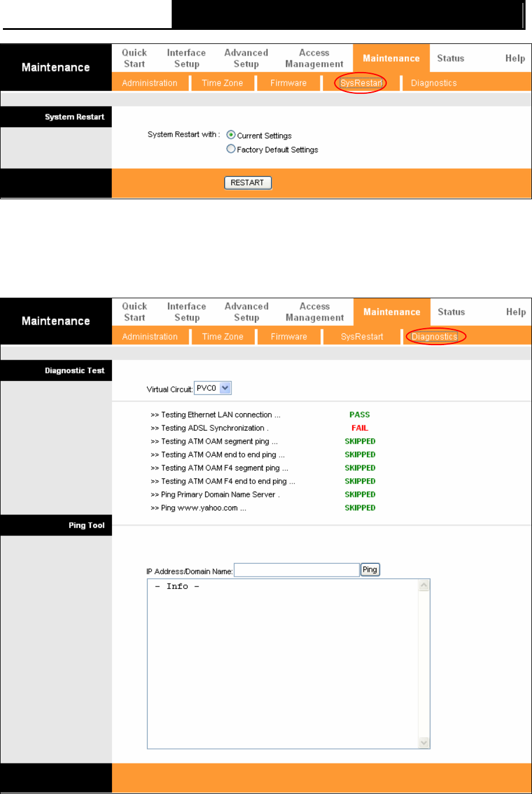Click the PASS result for Ethernet LAN test

click(x=360, y=414)
